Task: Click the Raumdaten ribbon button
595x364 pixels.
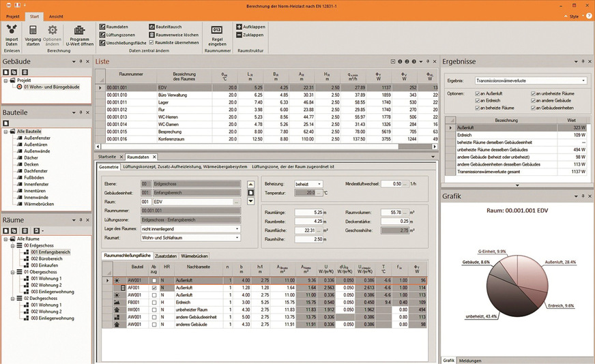Action: [x=102, y=26]
